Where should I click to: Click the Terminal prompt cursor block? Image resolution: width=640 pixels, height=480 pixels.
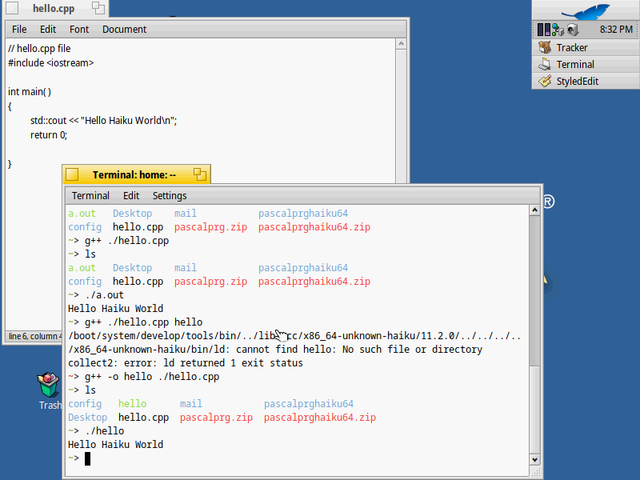[x=87, y=459]
